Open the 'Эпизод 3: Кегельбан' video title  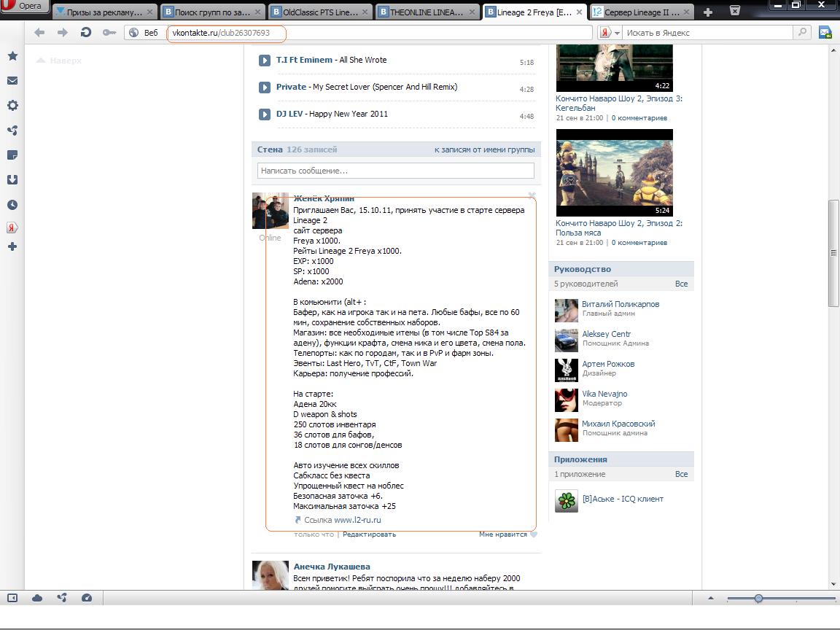pos(619,104)
